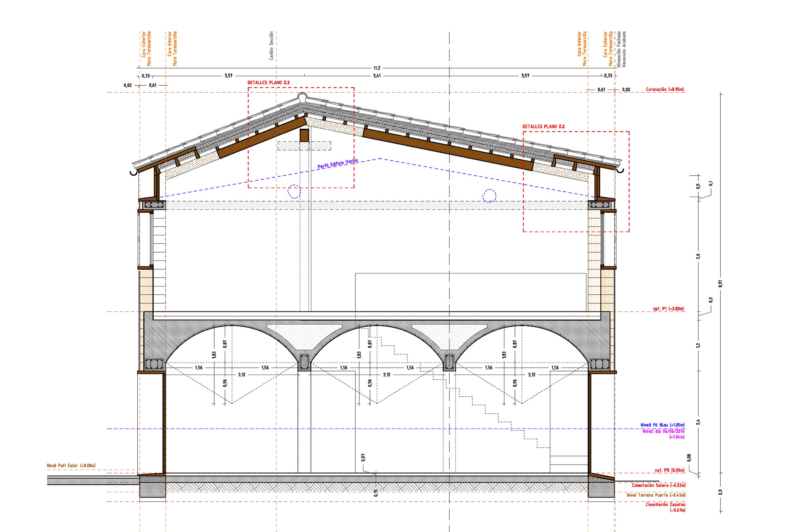Select the Coronación (+8.95m) level label

pos(665,90)
